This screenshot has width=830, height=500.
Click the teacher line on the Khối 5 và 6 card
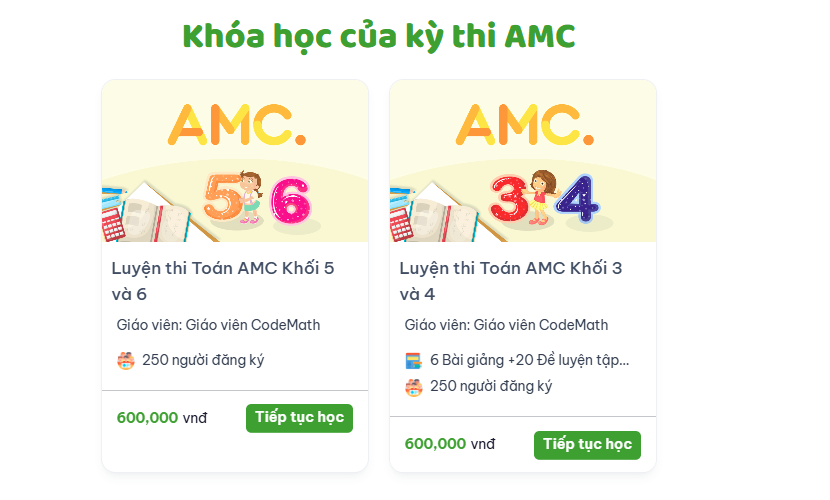pyautogui.click(x=218, y=325)
